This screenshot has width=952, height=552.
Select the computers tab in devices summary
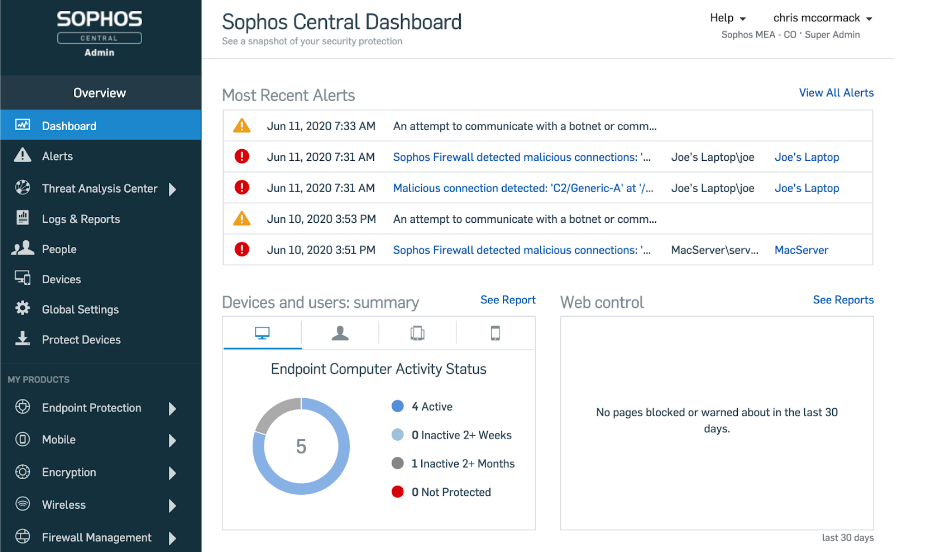(262, 333)
